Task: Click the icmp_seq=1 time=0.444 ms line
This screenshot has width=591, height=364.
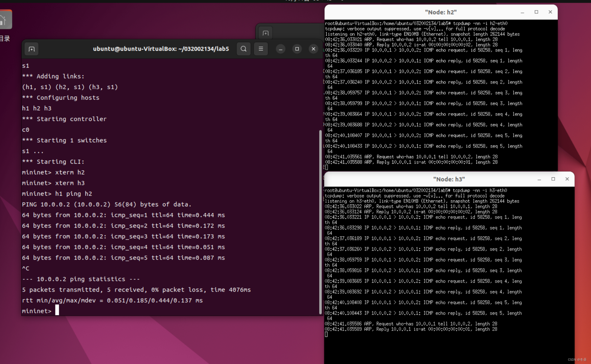Action: click(123, 215)
